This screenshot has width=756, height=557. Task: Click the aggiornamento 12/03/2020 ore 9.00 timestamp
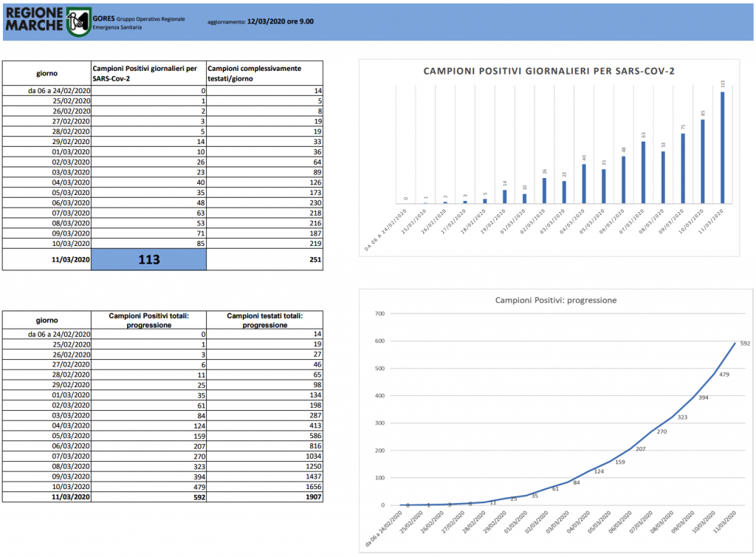[x=261, y=21]
